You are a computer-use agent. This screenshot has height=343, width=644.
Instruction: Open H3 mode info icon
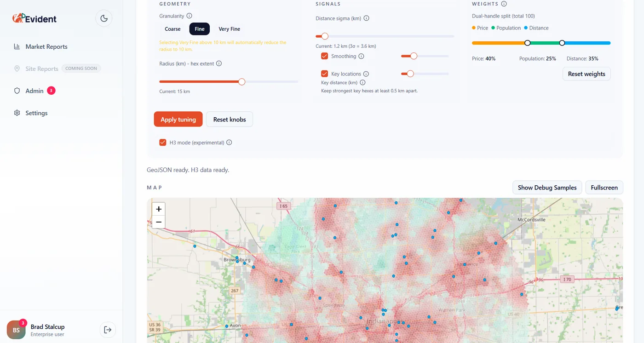click(x=229, y=143)
